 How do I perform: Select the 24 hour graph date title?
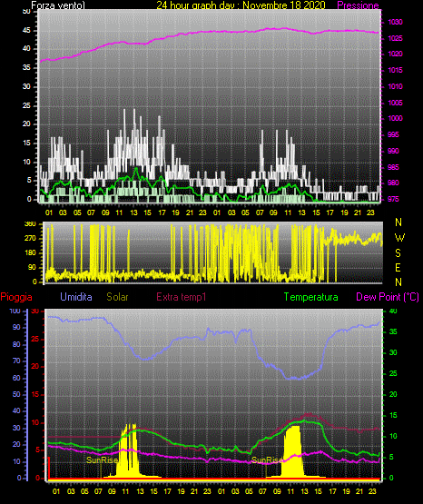pyautogui.click(x=241, y=5)
